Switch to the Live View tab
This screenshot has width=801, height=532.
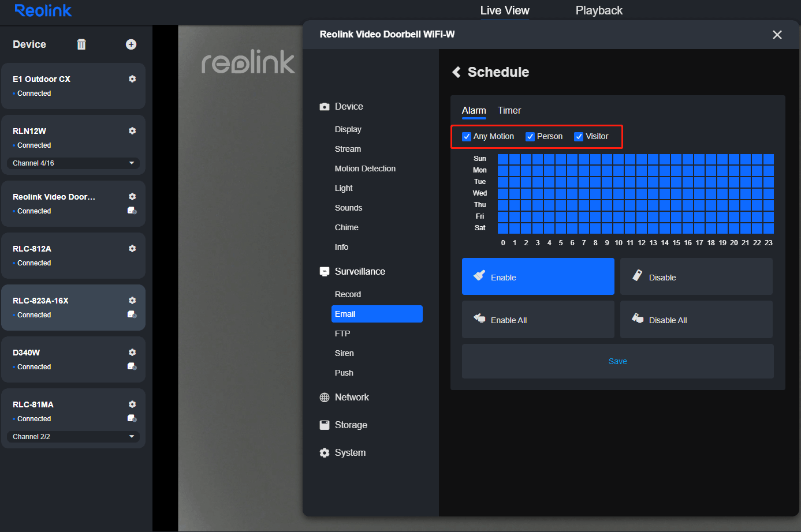[505, 10]
